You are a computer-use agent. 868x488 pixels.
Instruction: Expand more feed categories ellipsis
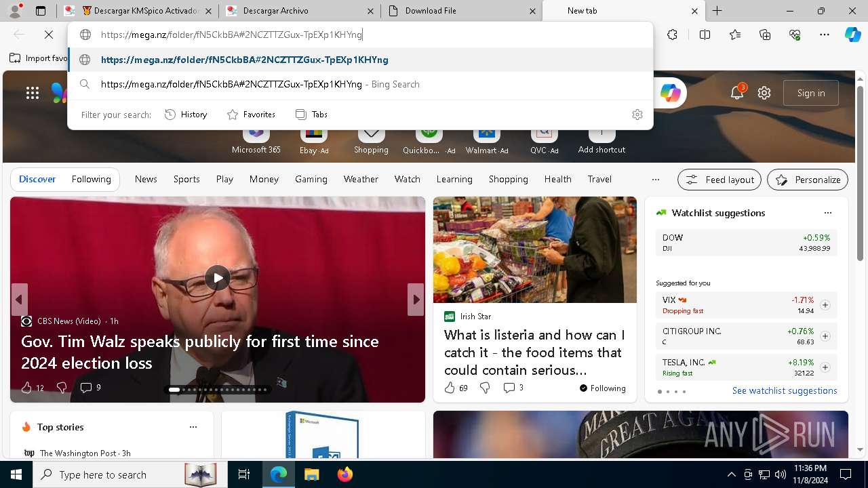[x=655, y=180]
